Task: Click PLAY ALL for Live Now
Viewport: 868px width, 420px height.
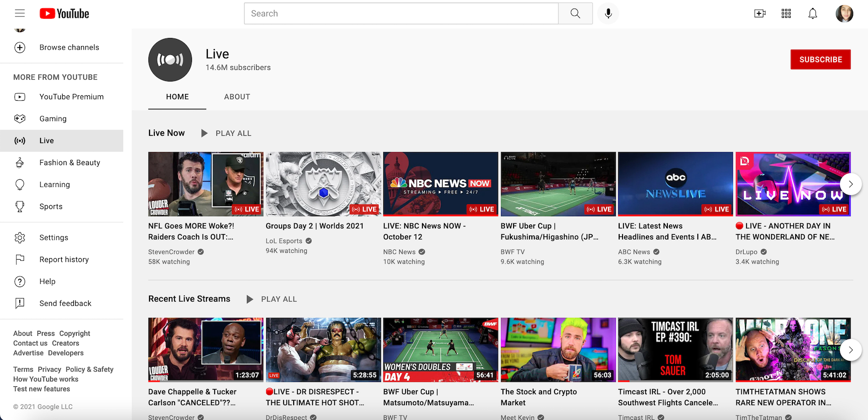Action: click(233, 133)
